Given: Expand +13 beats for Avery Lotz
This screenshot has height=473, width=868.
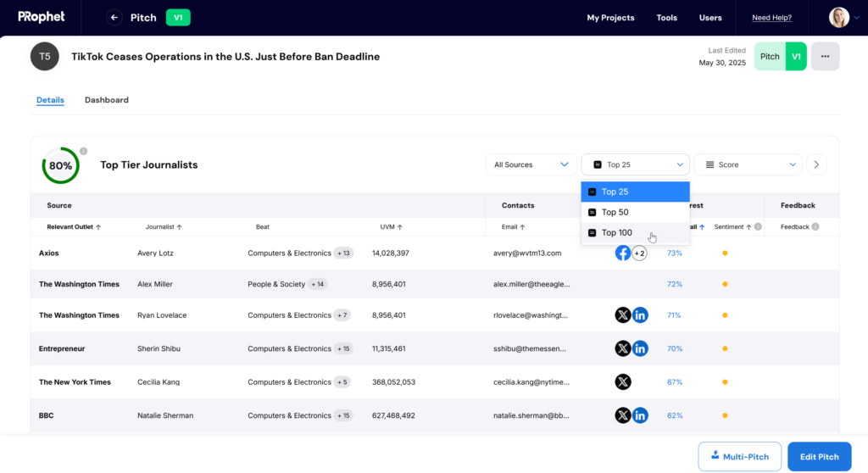Looking at the screenshot, I should pyautogui.click(x=344, y=253).
